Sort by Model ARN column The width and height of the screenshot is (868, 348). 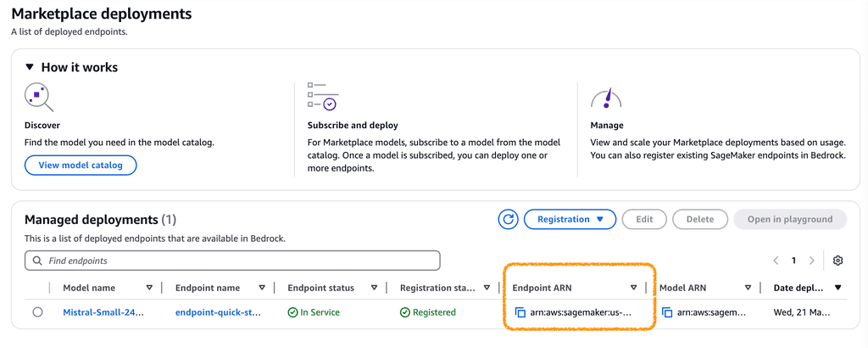748,288
